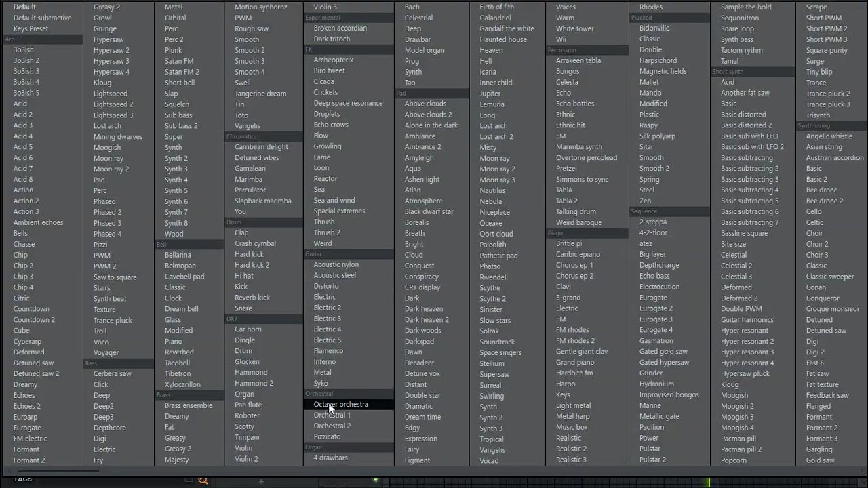Select the Mining dwarves preset
The height and width of the screenshot is (488, 868).
pos(118,137)
